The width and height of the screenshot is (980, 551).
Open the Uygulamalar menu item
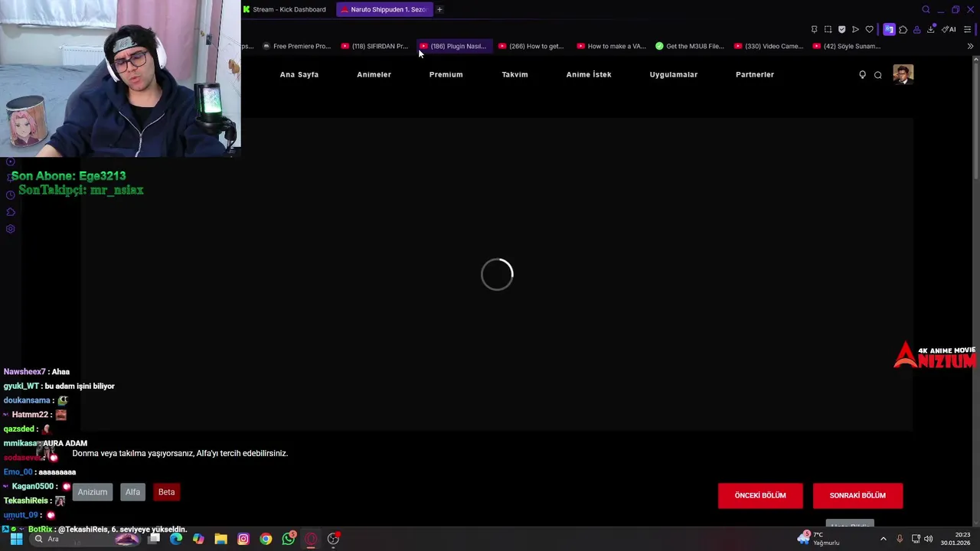pos(674,74)
